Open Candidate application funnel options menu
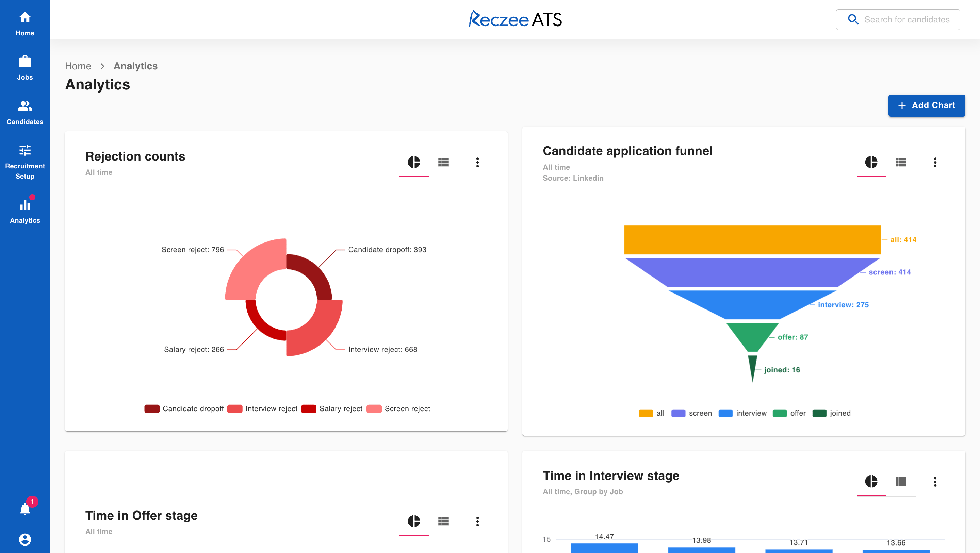Screen dimensions: 980x553 tap(935, 163)
